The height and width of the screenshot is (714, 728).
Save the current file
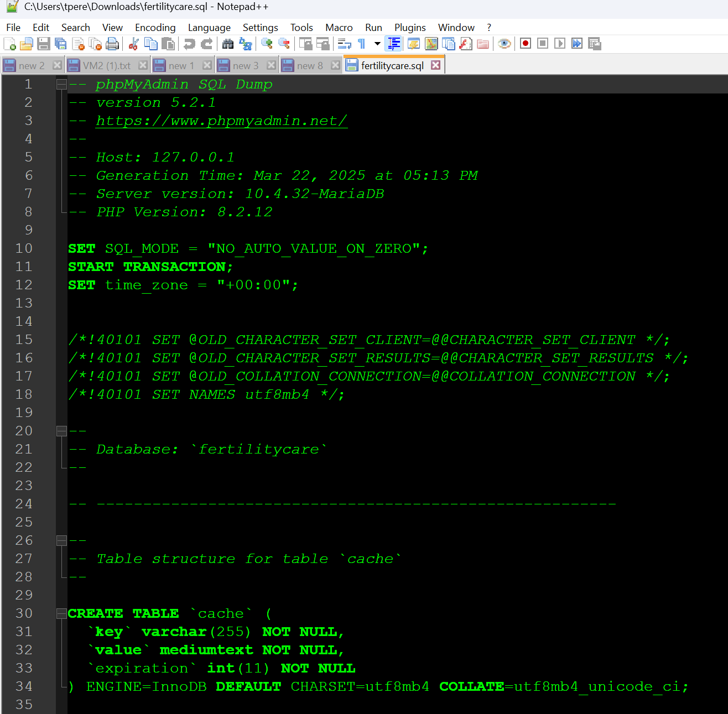tap(44, 44)
